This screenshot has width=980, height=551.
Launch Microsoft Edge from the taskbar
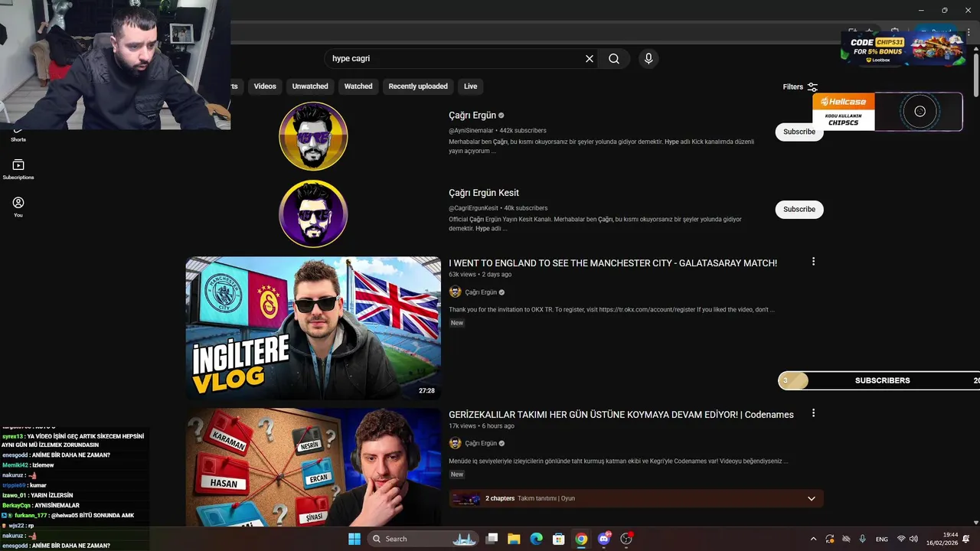pos(537,539)
